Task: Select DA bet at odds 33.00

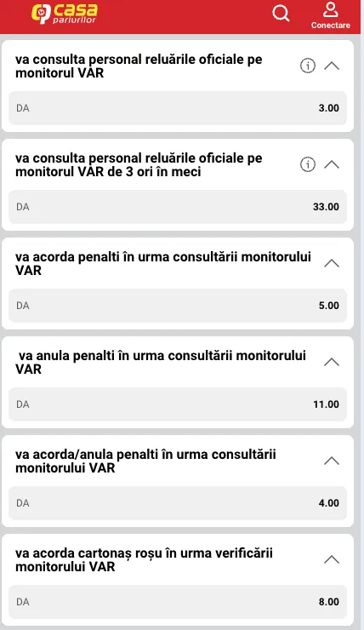Action: [178, 207]
